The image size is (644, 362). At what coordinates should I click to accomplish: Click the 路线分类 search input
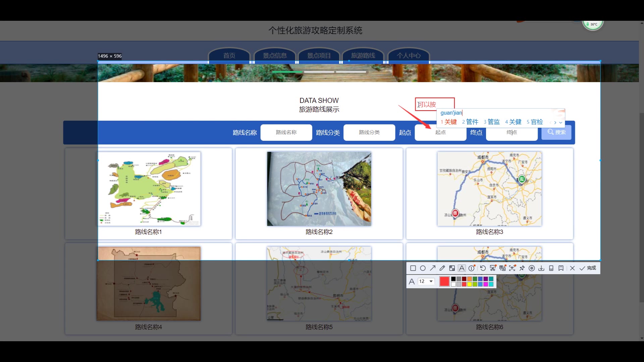click(x=369, y=132)
